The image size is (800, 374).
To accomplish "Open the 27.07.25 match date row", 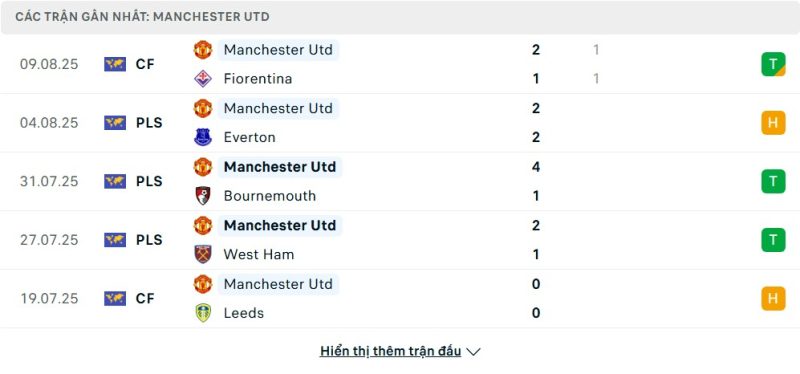I will (400, 240).
